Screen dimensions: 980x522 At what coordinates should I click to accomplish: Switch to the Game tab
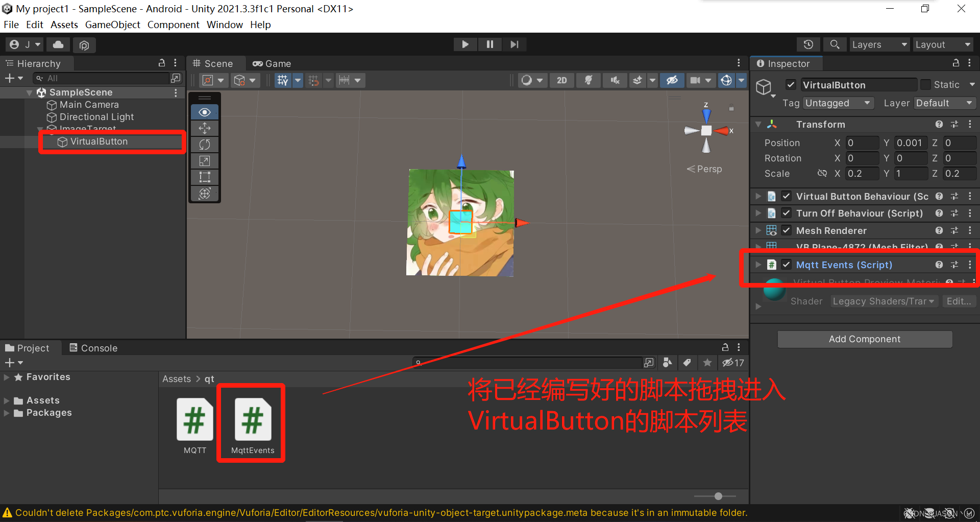point(271,63)
